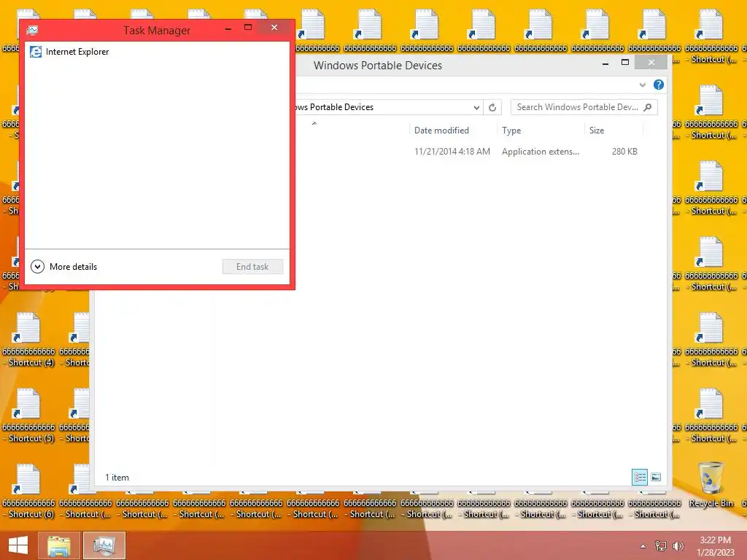This screenshot has height=560, width=747.
Task: Click the 280 KB size cell
Action: (x=624, y=152)
